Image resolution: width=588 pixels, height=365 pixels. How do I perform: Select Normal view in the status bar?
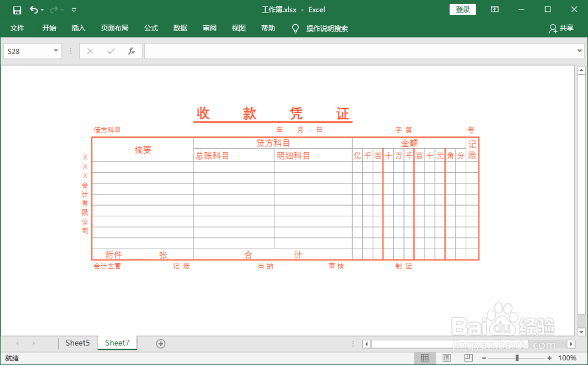pos(425,357)
